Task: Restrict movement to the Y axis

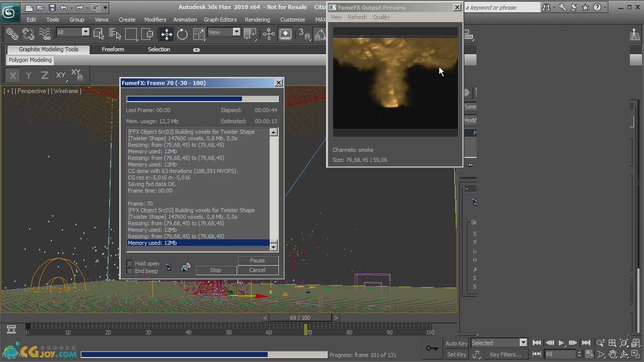Action: (x=29, y=75)
